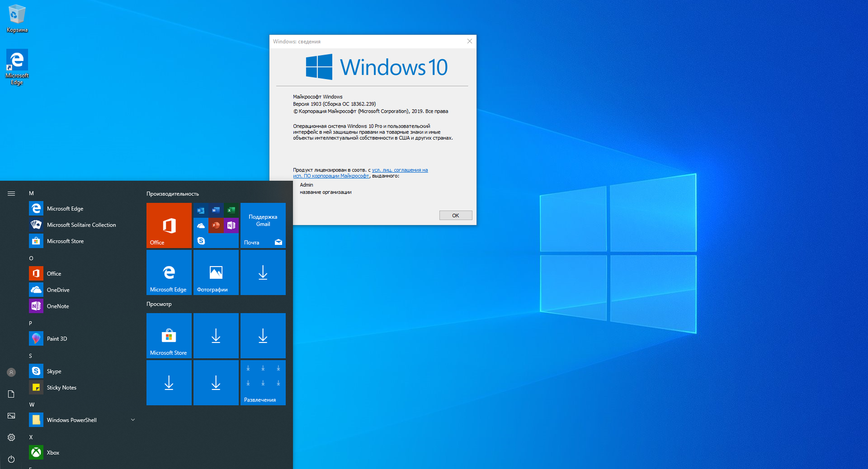The width and height of the screenshot is (868, 469).
Task: Click the Версия 1903 version text
Action: coord(334,104)
